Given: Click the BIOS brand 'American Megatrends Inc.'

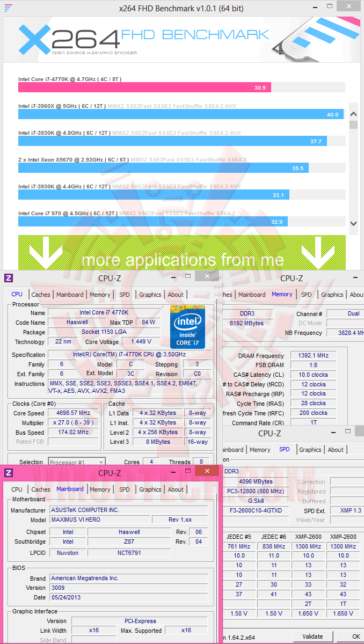Looking at the screenshot, I should tap(128, 579).
